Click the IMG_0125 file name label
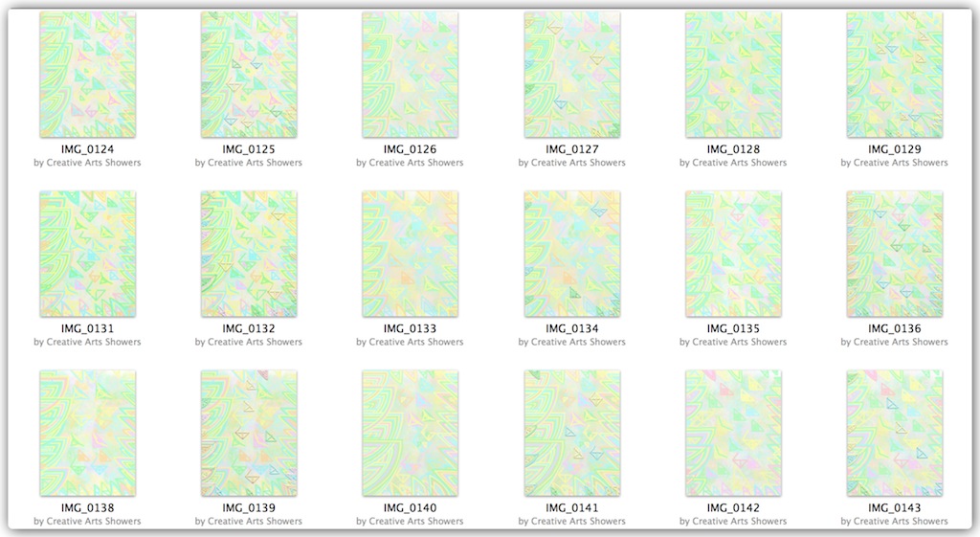 (x=249, y=149)
